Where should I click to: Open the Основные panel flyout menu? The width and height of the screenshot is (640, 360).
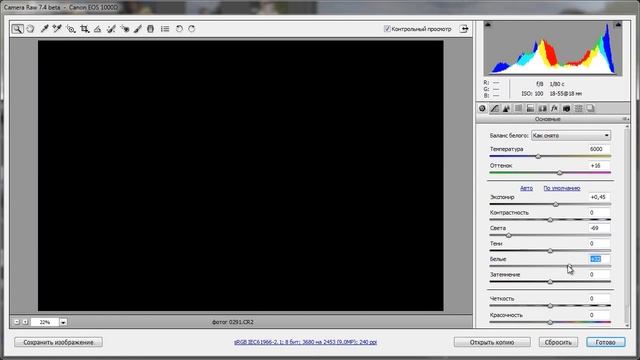click(625, 119)
